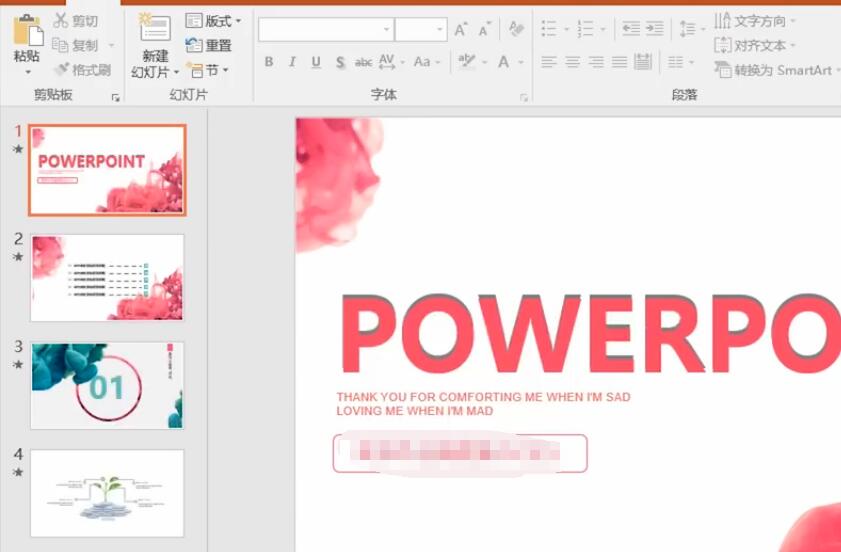Click the Clear Formatting eraser icon
This screenshot has height=552, width=841.
tap(516, 29)
